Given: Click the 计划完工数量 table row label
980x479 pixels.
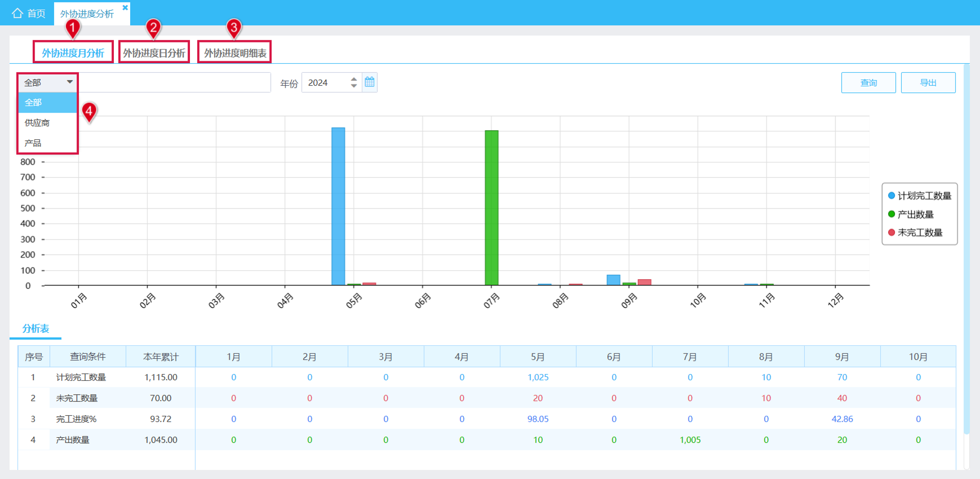Looking at the screenshot, I should click(81, 377).
